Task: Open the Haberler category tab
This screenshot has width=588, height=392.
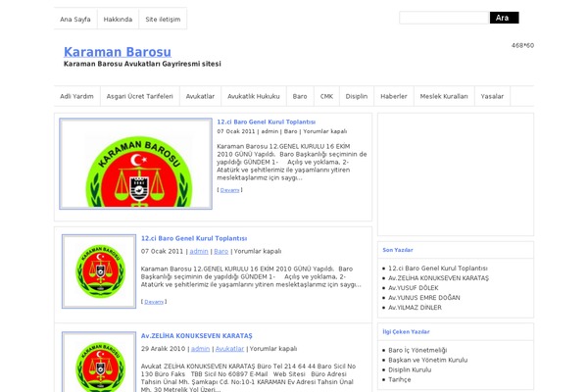Action: point(394,96)
